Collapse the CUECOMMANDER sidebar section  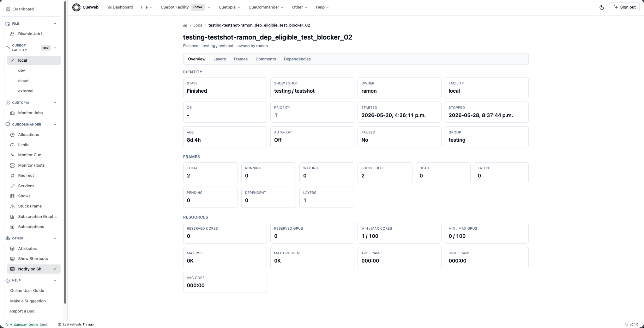click(x=55, y=125)
